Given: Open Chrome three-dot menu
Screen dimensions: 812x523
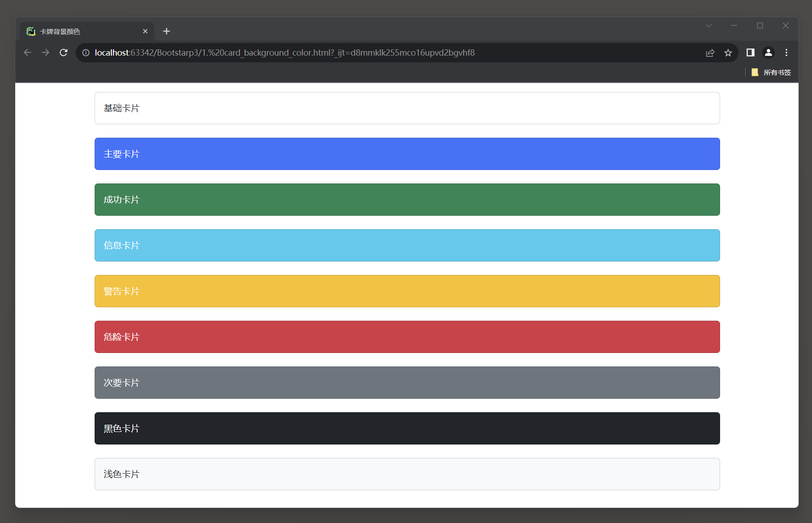Looking at the screenshot, I should pyautogui.click(x=786, y=52).
